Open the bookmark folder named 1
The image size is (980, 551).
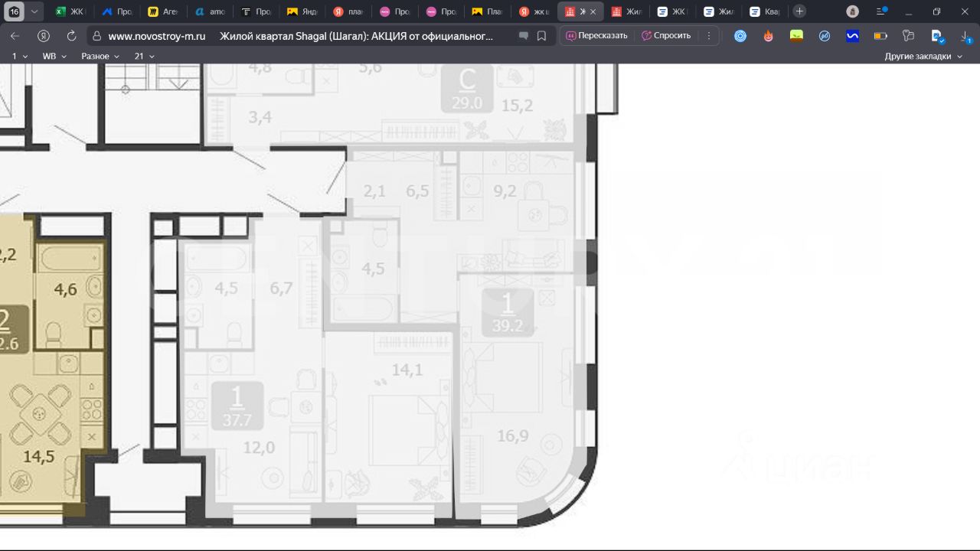pyautogui.click(x=20, y=56)
